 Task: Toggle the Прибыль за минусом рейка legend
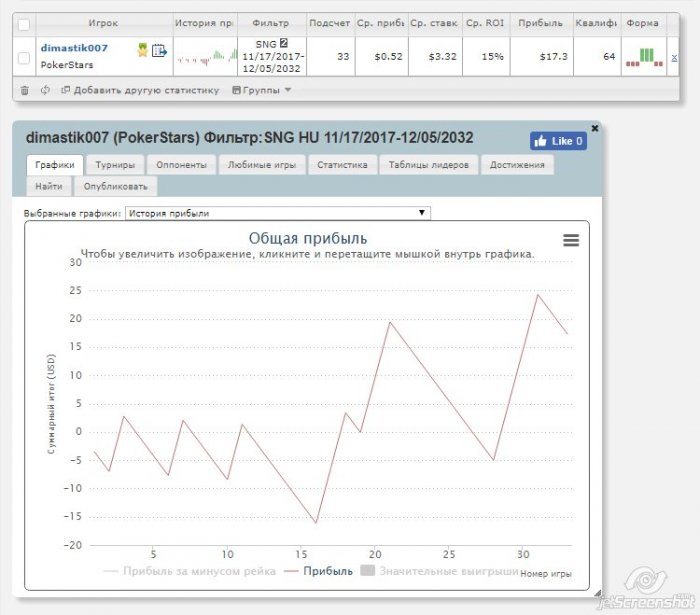pyautogui.click(x=190, y=571)
